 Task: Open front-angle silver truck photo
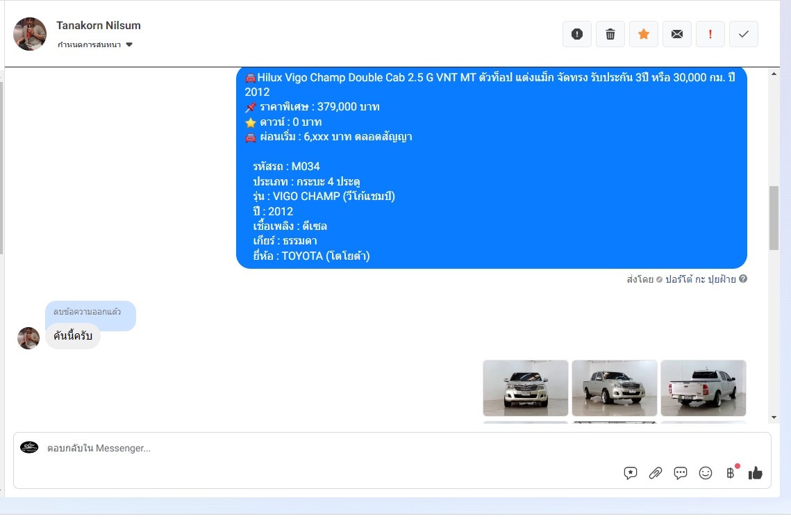(615, 388)
